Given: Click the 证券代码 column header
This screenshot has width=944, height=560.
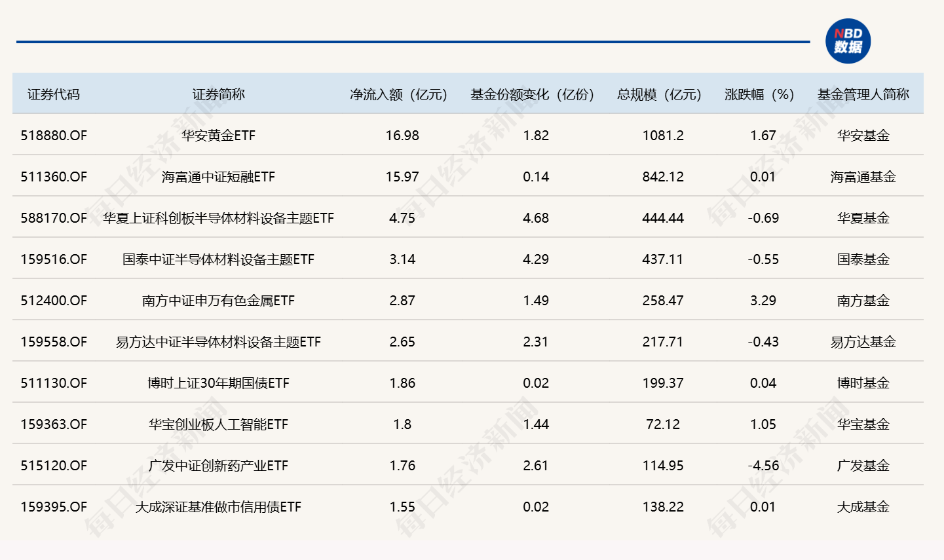Looking at the screenshot, I should click(x=54, y=94).
